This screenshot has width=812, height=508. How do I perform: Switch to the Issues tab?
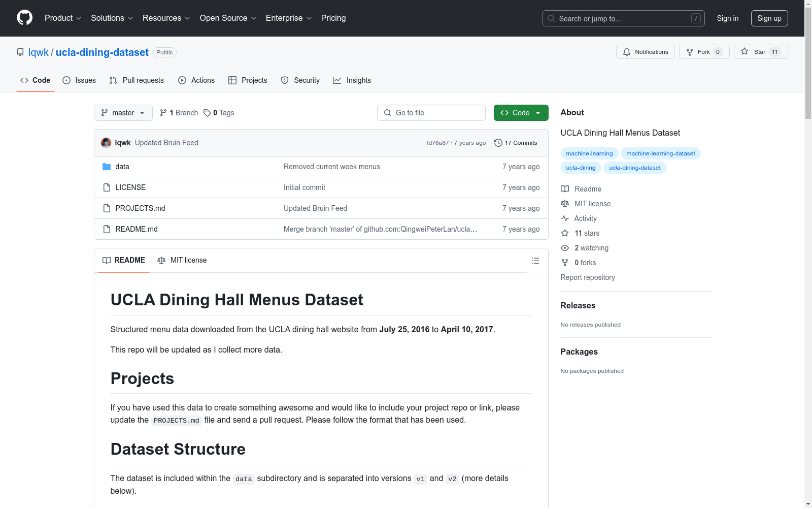(x=79, y=80)
